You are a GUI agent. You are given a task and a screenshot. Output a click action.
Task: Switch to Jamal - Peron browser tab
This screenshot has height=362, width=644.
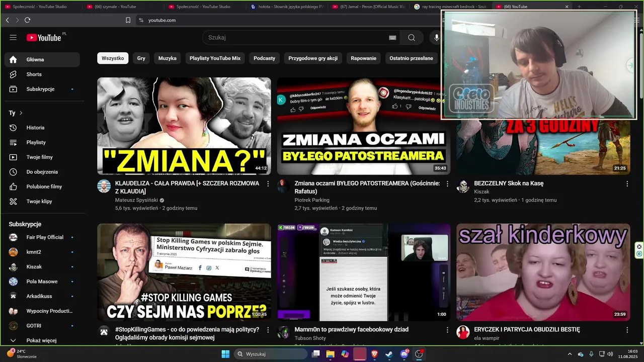coord(369,7)
